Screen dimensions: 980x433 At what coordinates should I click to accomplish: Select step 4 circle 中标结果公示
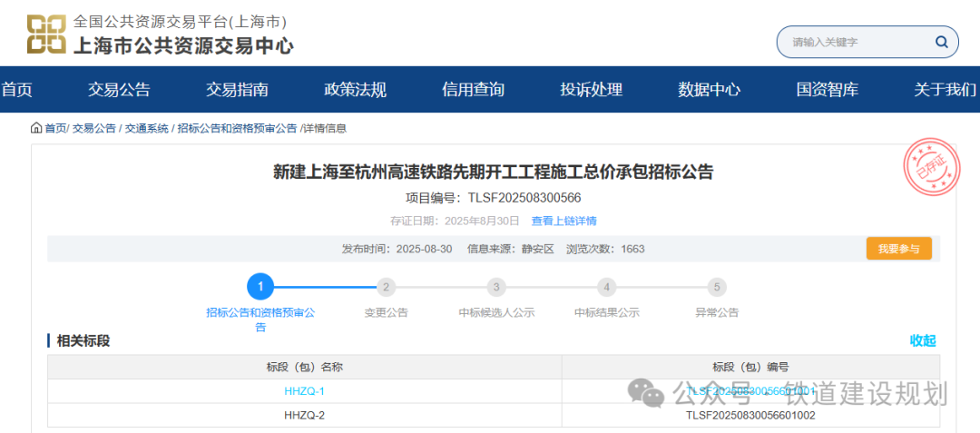(607, 287)
